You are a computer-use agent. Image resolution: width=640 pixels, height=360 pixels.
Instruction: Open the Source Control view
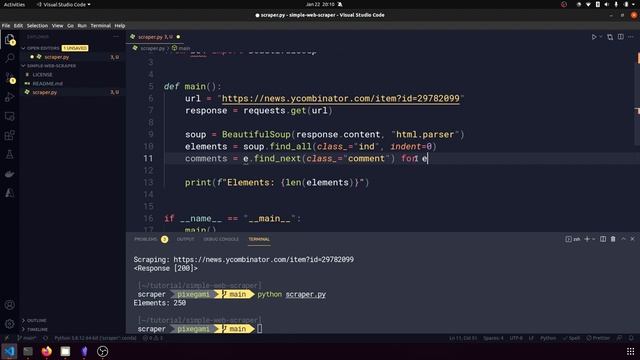tap(10, 77)
